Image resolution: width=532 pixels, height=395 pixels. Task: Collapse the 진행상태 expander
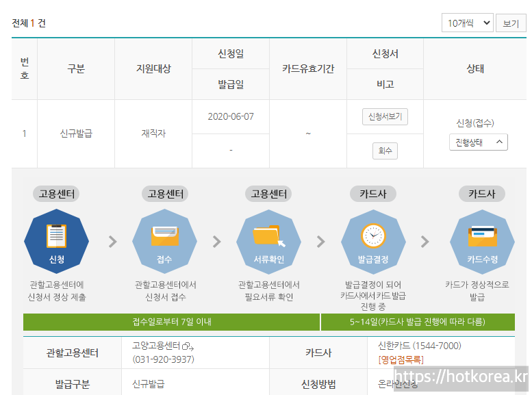(479, 142)
